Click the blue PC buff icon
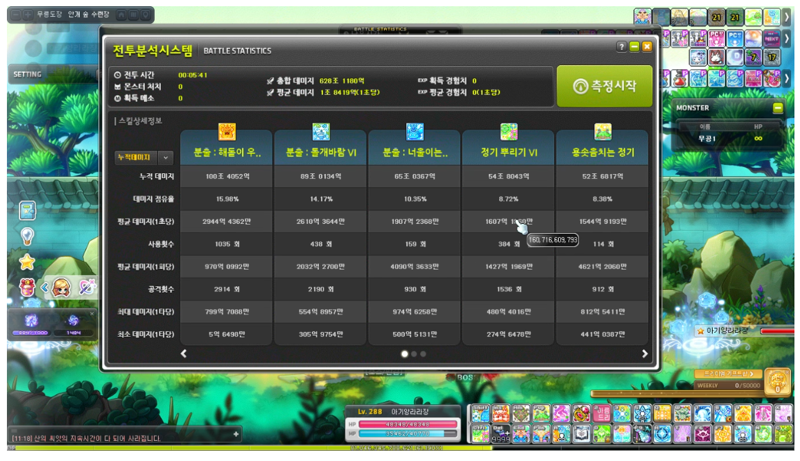Image resolution: width=800 pixels, height=461 pixels. (x=735, y=38)
